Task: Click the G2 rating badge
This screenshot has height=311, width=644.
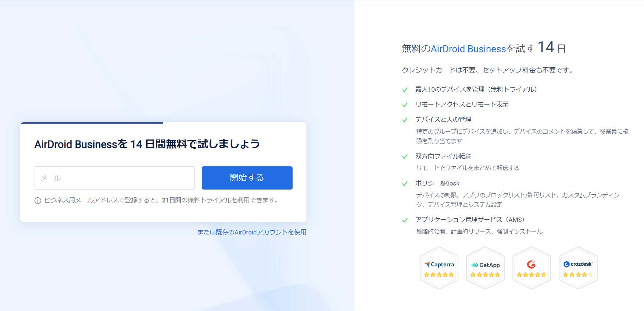Action: pyautogui.click(x=532, y=268)
